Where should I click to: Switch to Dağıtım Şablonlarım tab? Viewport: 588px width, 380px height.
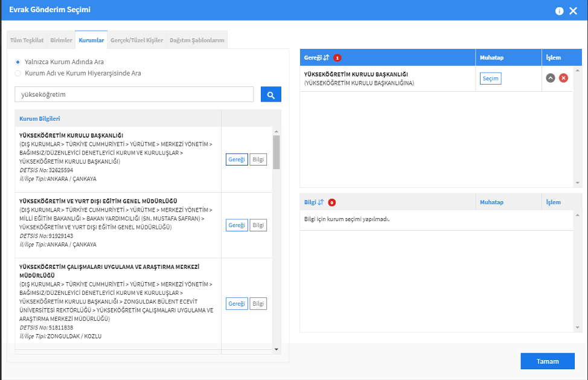[197, 40]
